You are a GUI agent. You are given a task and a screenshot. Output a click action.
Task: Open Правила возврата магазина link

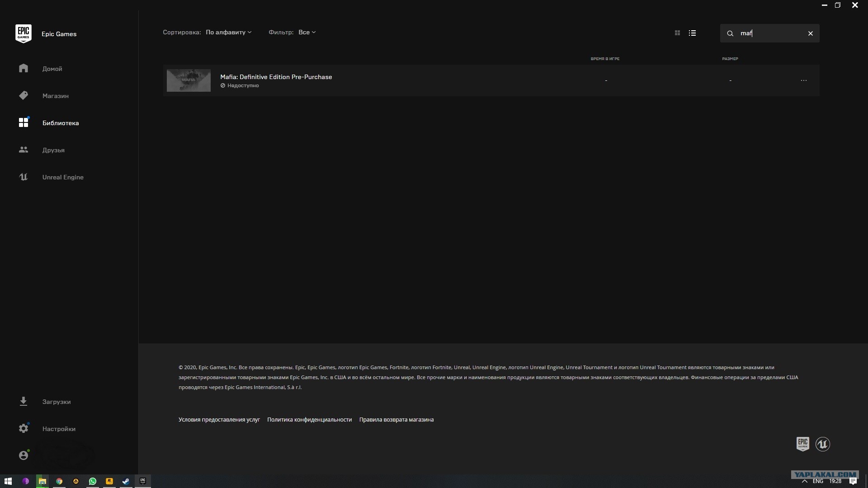pyautogui.click(x=396, y=420)
